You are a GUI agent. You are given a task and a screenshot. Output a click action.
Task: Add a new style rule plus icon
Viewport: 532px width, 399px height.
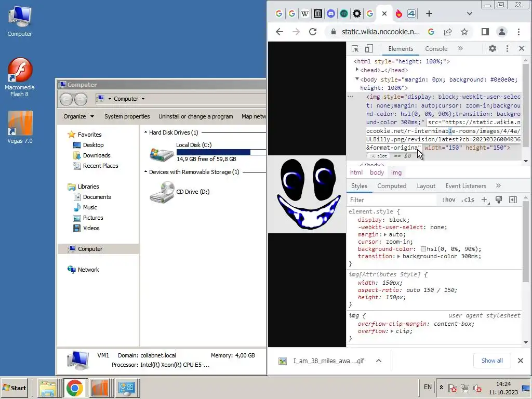[485, 200]
